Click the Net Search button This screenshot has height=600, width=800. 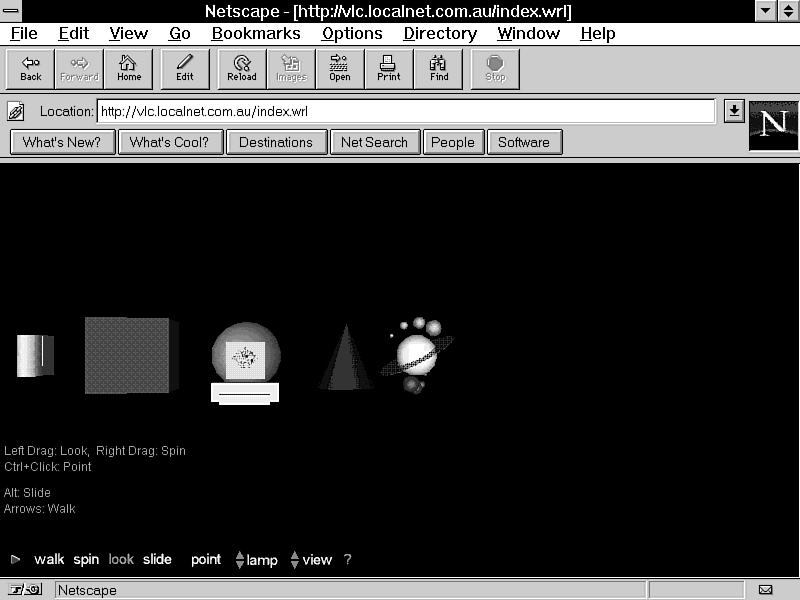[x=374, y=142]
